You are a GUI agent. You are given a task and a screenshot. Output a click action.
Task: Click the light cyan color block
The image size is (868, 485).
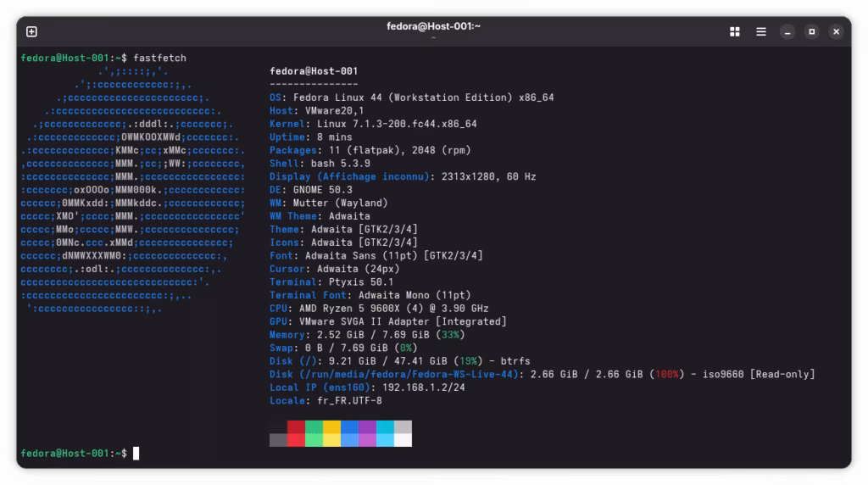click(386, 440)
